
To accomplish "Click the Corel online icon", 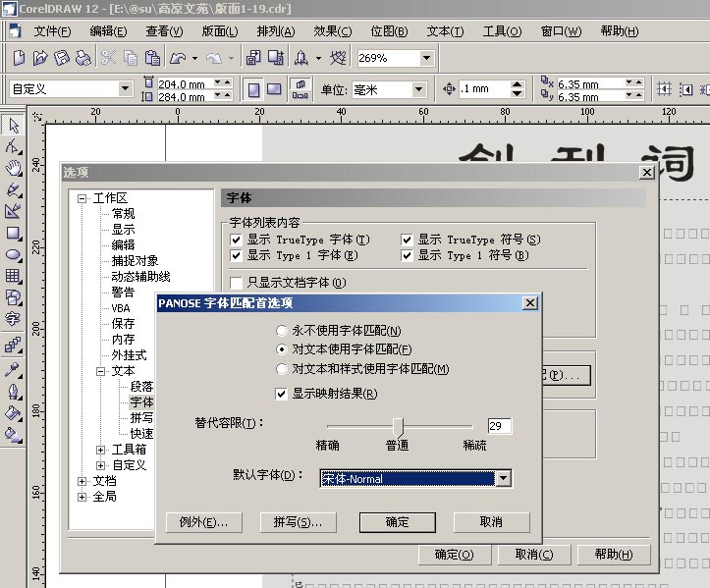I will pos(338,58).
